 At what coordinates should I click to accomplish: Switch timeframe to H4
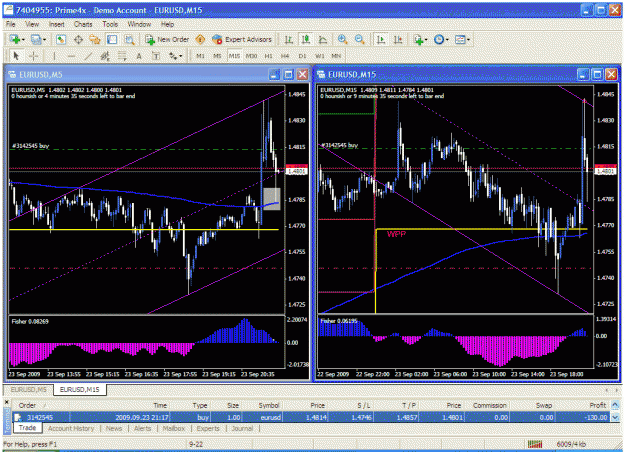[x=285, y=56]
